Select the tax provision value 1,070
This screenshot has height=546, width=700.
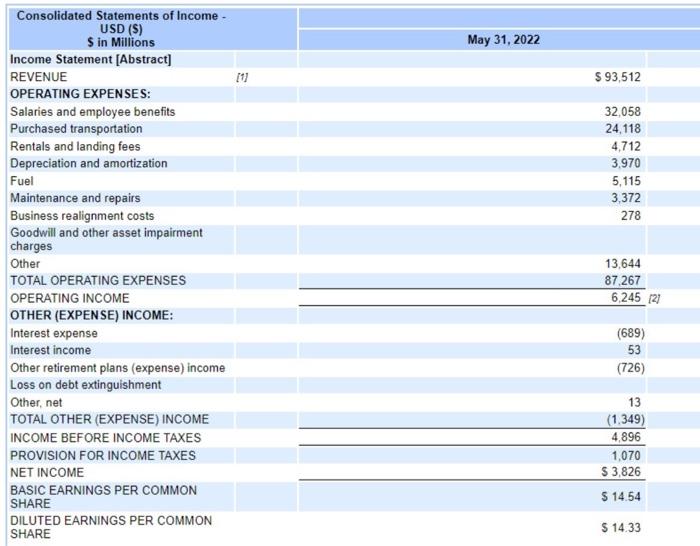[626, 455]
